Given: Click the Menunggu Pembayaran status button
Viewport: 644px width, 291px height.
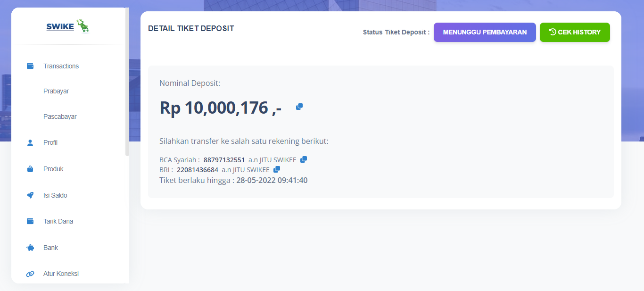Looking at the screenshot, I should (485, 32).
